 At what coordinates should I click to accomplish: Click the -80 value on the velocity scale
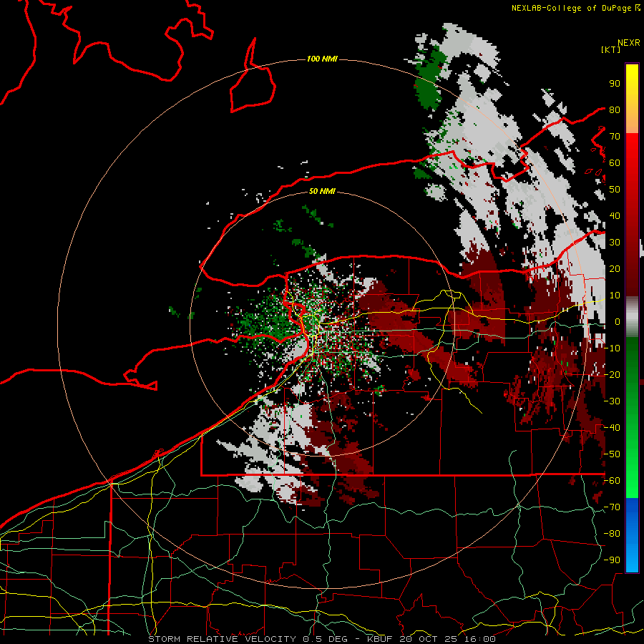click(612, 534)
